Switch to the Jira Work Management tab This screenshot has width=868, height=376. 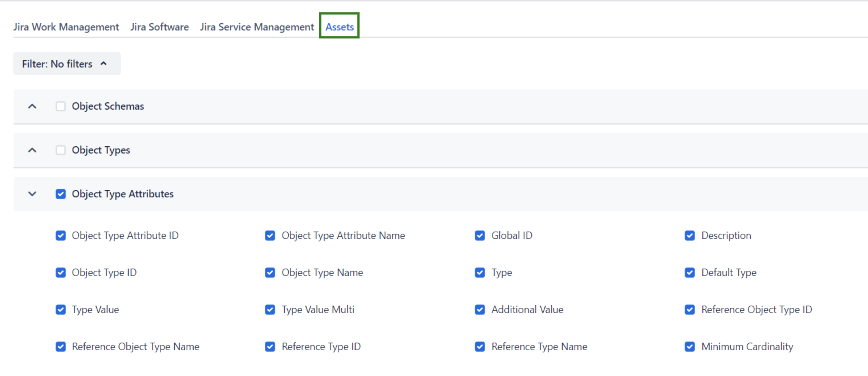click(x=66, y=27)
